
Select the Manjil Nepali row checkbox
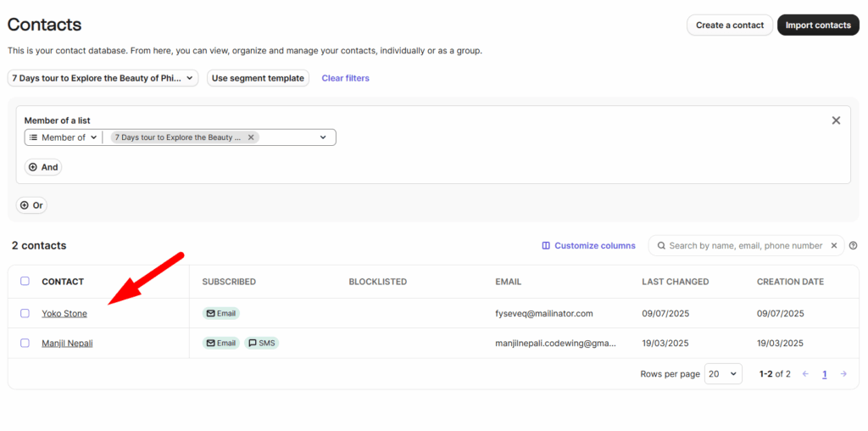pyautogui.click(x=25, y=343)
